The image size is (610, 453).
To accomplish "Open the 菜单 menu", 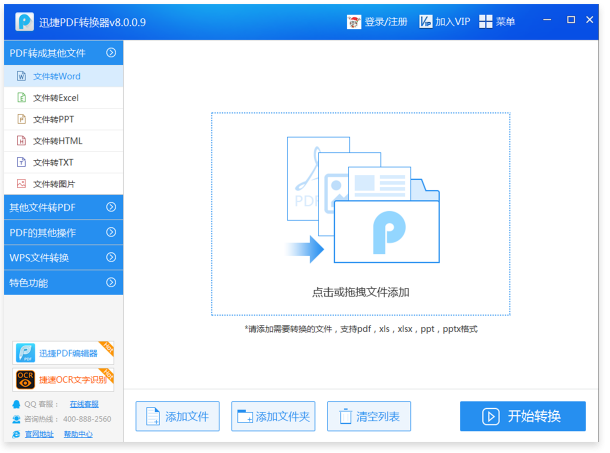I will click(505, 22).
